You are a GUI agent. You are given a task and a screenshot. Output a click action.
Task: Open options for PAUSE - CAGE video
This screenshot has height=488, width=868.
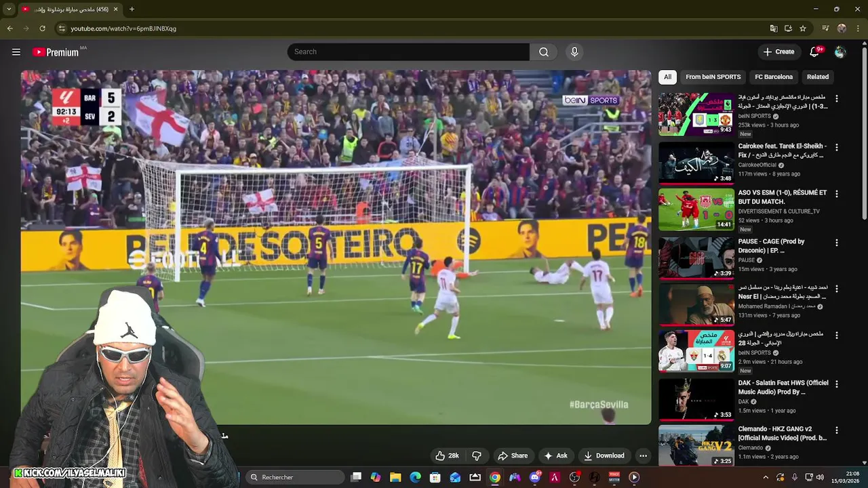(x=836, y=243)
